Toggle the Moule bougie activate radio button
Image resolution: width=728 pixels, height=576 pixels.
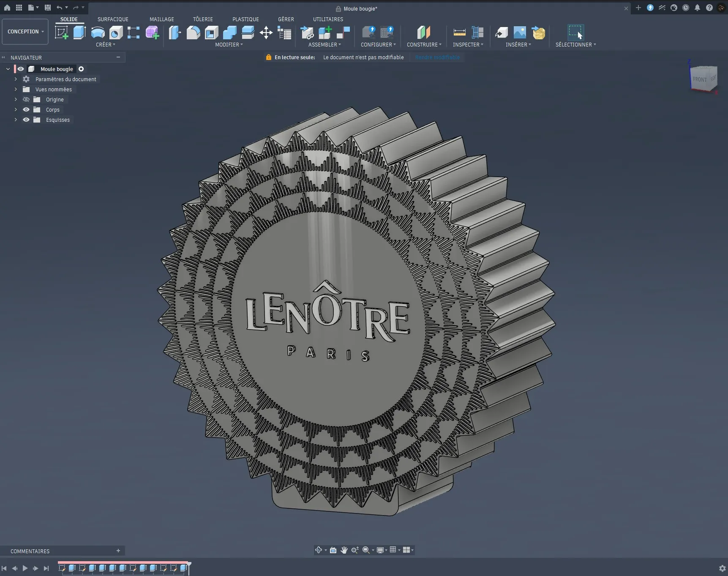pos(81,69)
